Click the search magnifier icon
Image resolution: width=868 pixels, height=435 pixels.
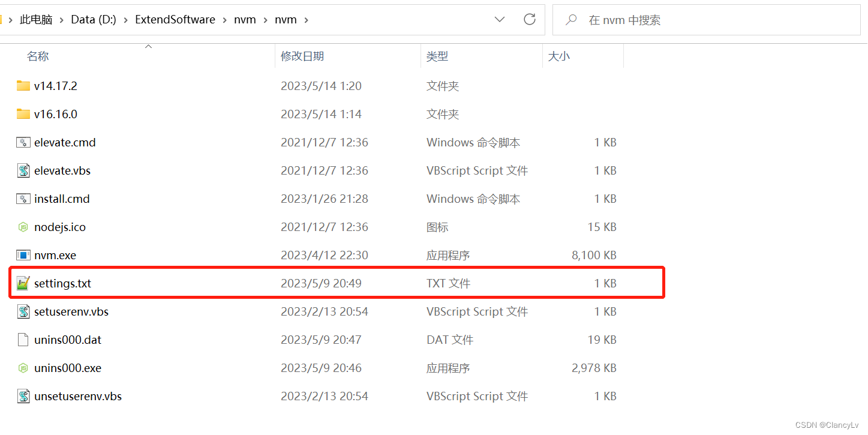click(x=571, y=20)
